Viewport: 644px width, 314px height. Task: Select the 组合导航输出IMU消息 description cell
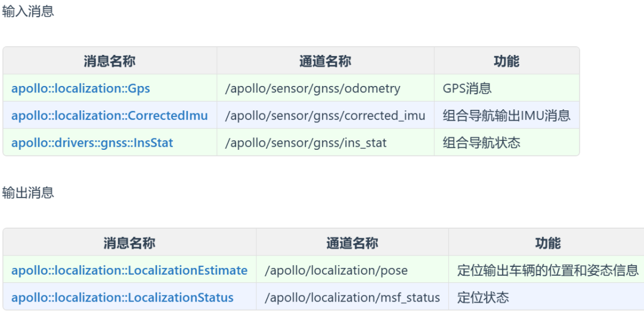pyautogui.click(x=506, y=115)
